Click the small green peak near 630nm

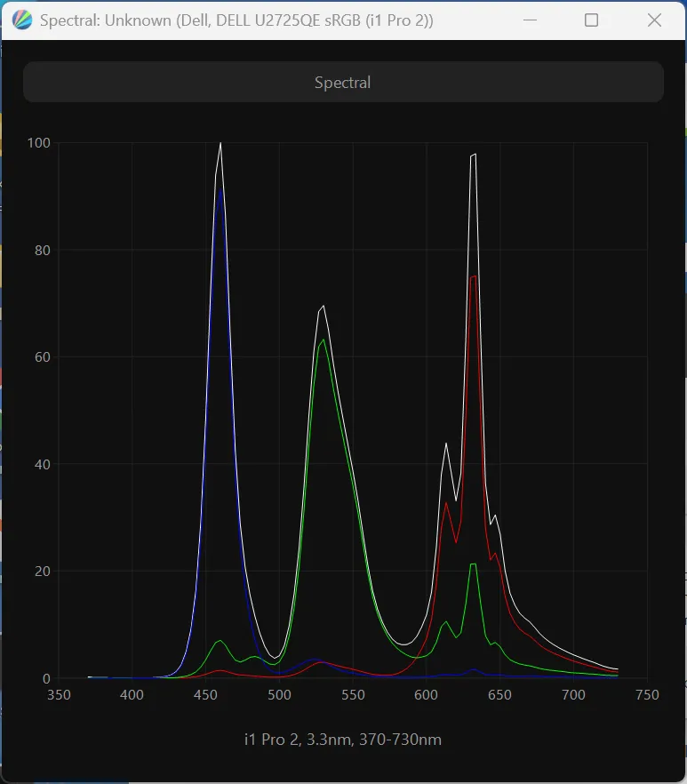click(473, 564)
